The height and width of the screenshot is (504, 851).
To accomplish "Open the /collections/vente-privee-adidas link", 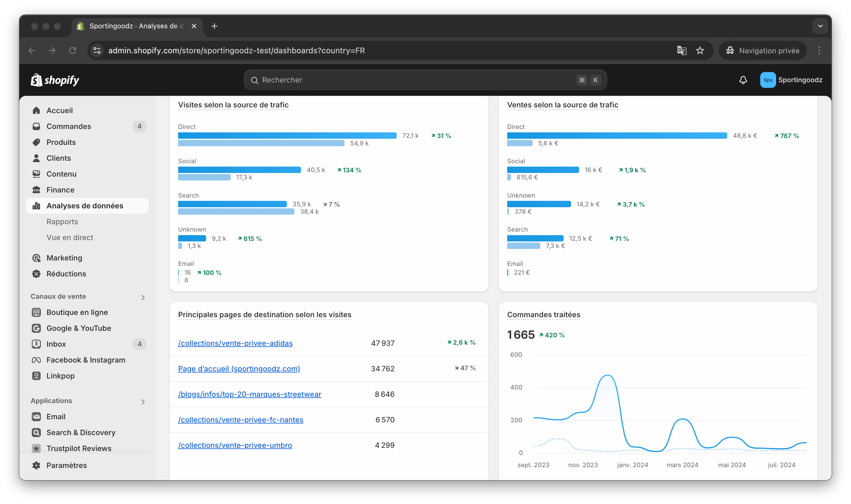I will coord(235,343).
